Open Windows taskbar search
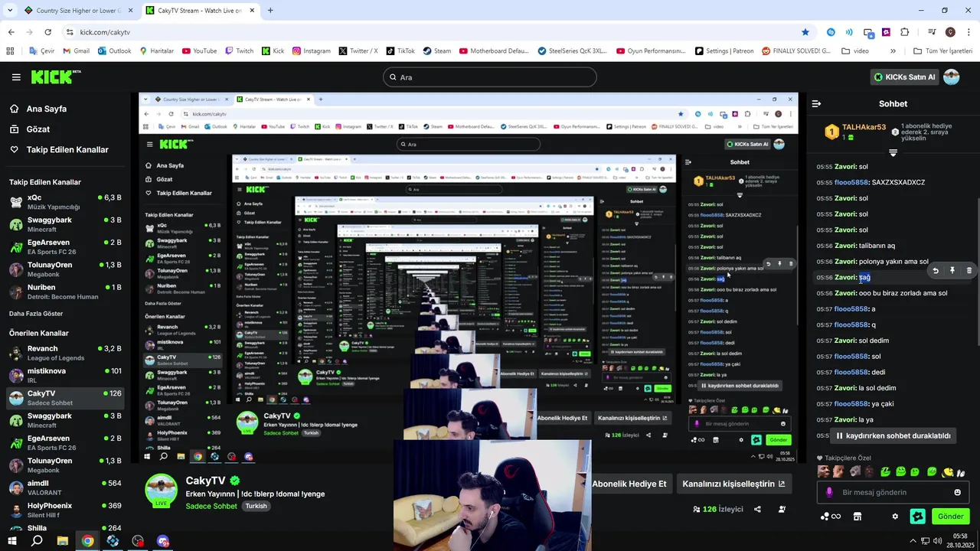Image resolution: width=980 pixels, height=551 pixels. pyautogui.click(x=37, y=541)
